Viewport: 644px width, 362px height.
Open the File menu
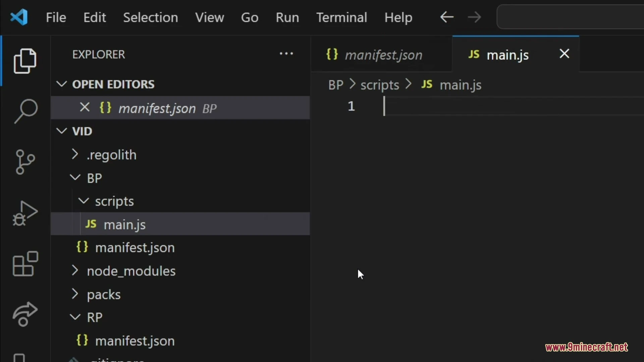[x=56, y=17]
